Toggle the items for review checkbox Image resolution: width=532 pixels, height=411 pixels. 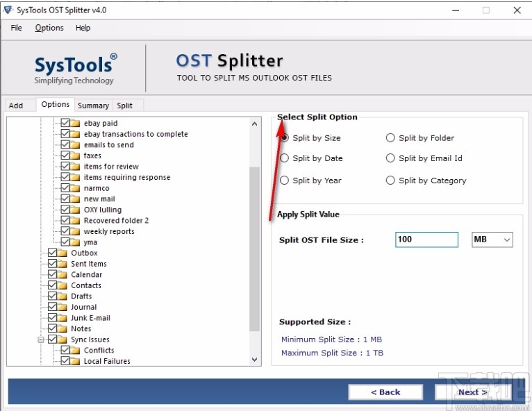pyautogui.click(x=65, y=166)
